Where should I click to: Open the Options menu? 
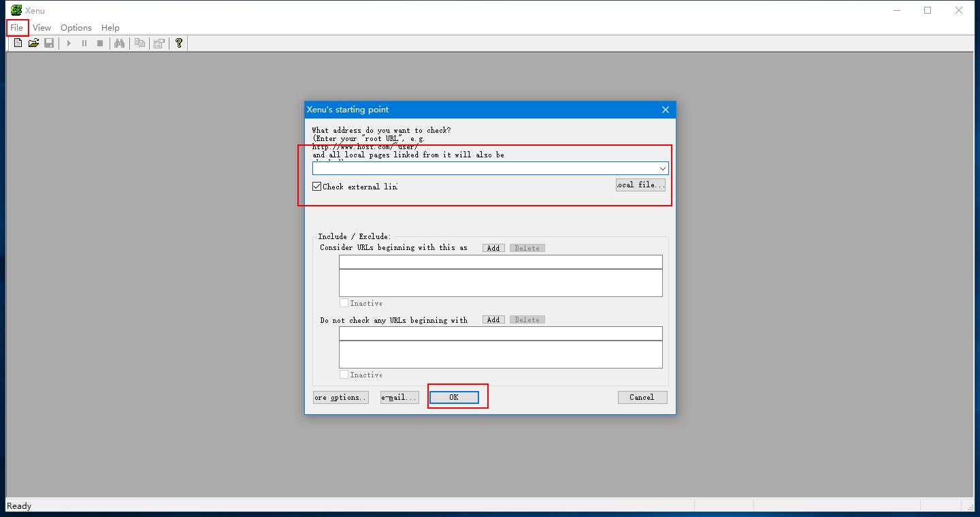[x=76, y=27]
